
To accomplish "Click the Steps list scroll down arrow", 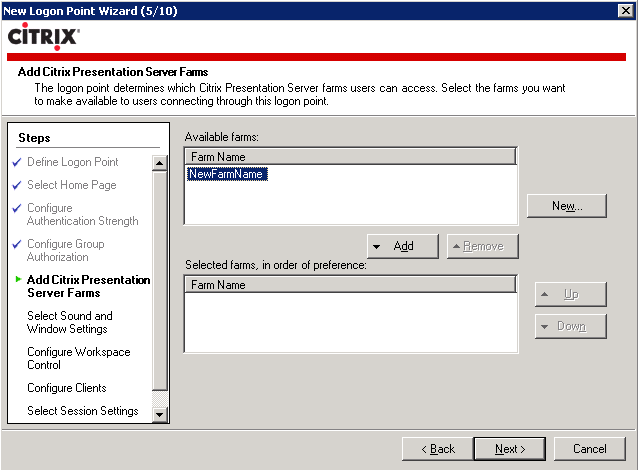I will [160, 415].
